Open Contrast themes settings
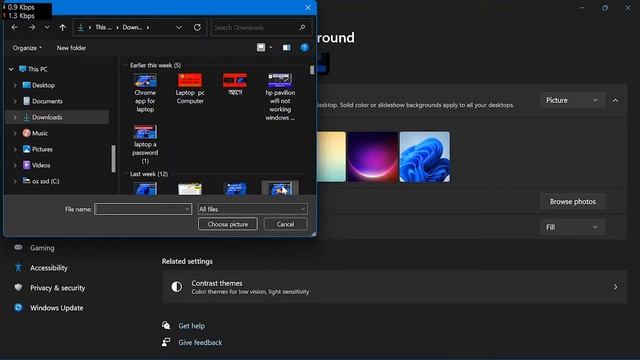Viewport: 640px width, 360px height. click(x=395, y=287)
